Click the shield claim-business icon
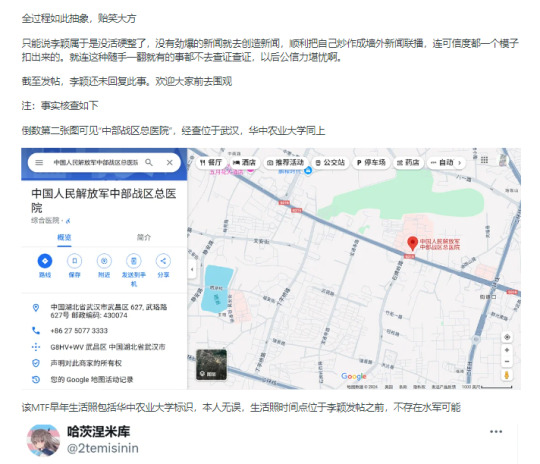The width and height of the screenshot is (540, 464). [36, 363]
